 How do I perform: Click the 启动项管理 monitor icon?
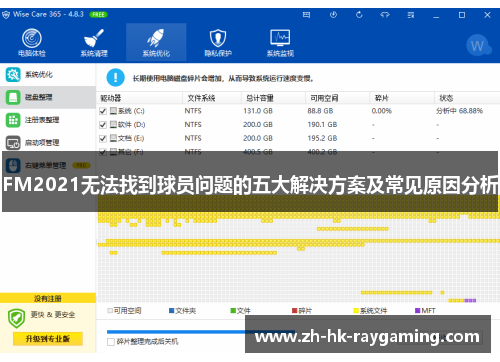pyautogui.click(x=13, y=143)
